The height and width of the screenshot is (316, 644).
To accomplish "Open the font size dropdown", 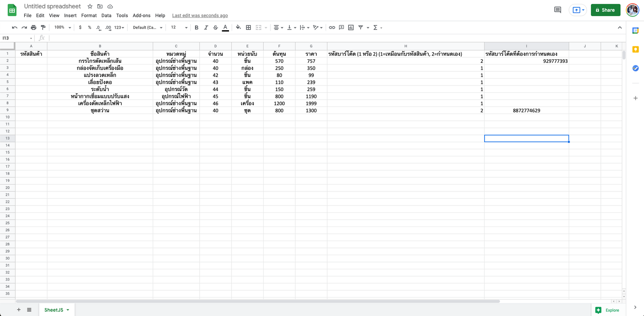I will [x=179, y=27].
